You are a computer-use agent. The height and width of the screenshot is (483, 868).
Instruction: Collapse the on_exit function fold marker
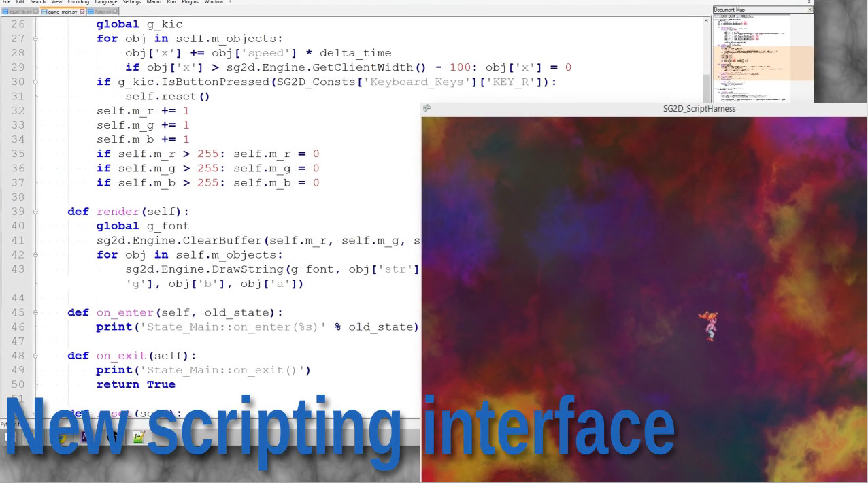point(34,355)
